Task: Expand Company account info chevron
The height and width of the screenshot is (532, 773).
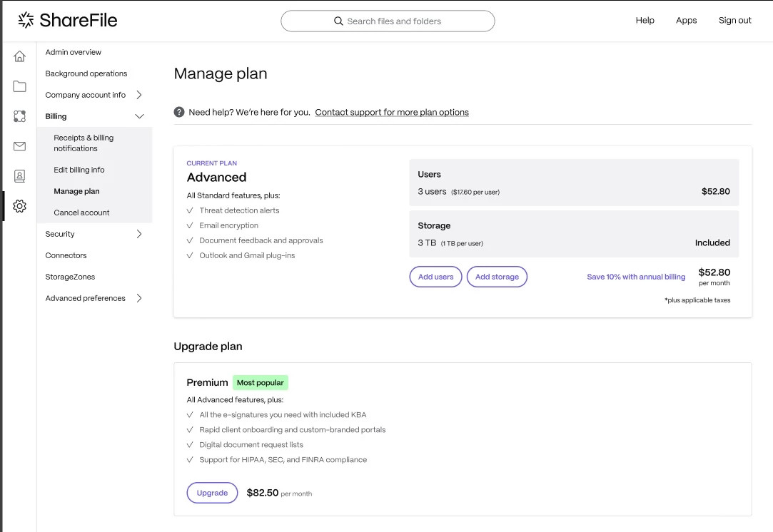Action: 139,95
